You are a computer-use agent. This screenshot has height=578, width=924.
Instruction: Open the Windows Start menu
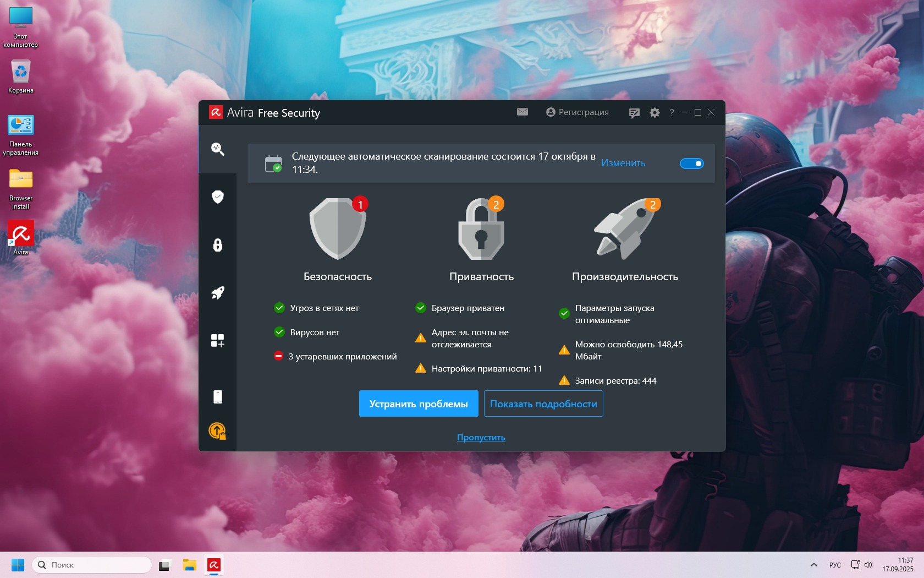[x=18, y=565]
